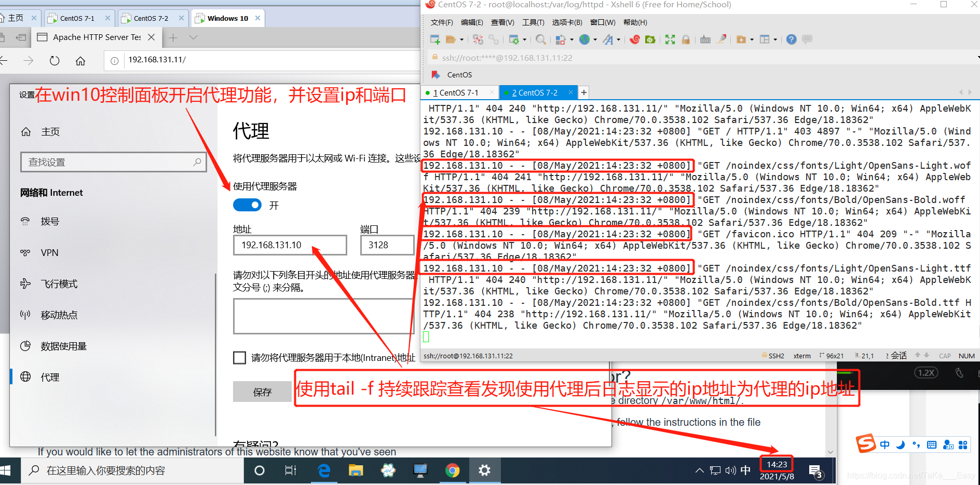The image size is (980, 485).
Task: Show hidden system tray icons chevron
Action: pyautogui.click(x=700, y=470)
